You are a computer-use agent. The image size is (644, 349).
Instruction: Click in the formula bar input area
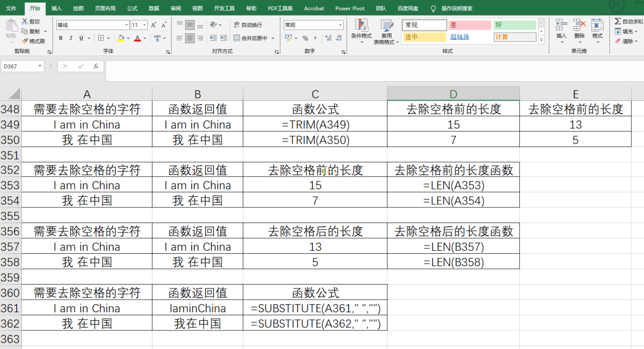coord(374,71)
